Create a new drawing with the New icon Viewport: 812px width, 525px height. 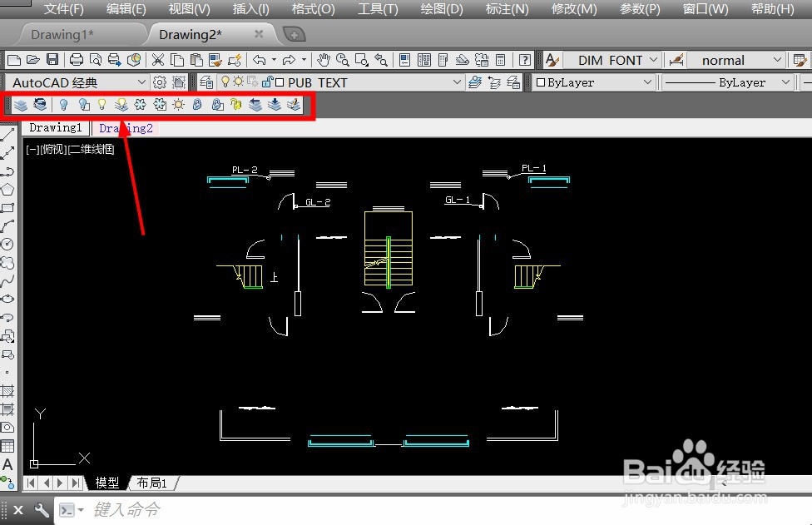pyautogui.click(x=14, y=60)
